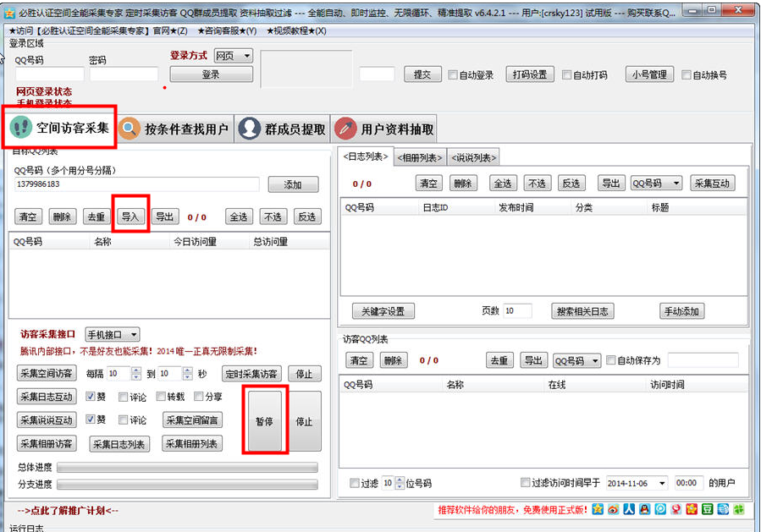
Task: Click the large 暂停 button
Action: click(264, 421)
